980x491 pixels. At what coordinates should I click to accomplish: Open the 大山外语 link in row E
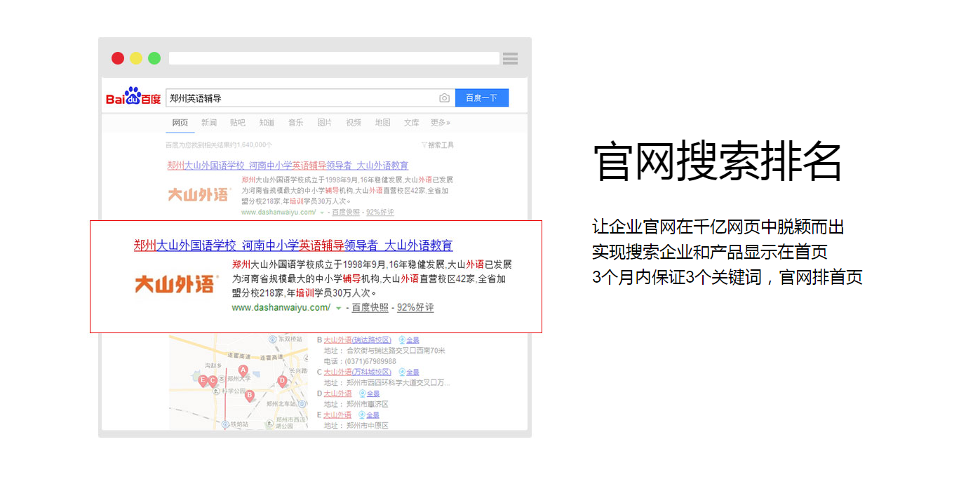pos(337,415)
